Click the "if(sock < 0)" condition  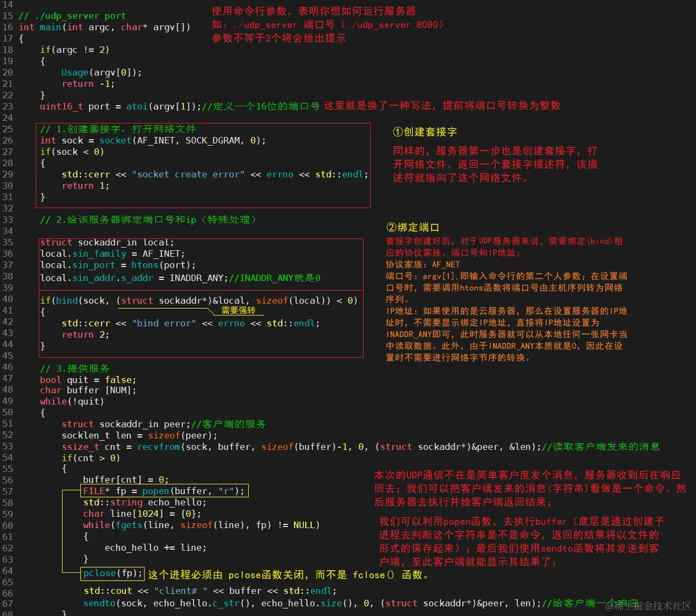pyautogui.click(x=72, y=152)
